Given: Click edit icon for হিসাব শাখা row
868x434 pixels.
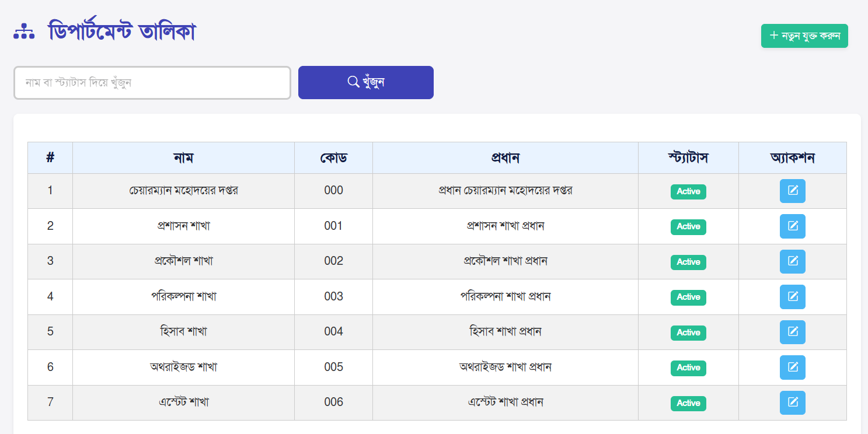Looking at the screenshot, I should [x=792, y=332].
